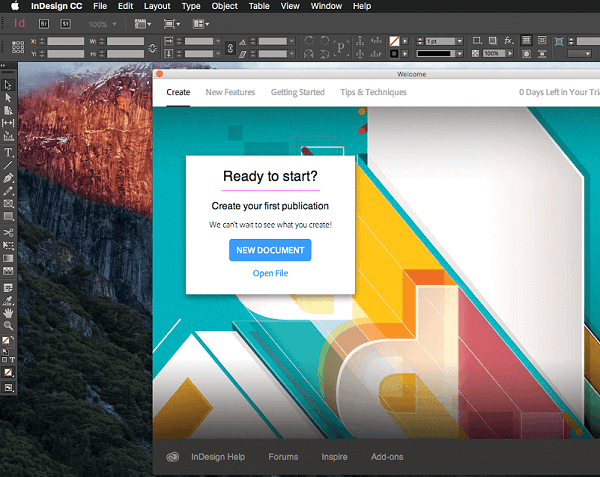Switch to the Tips & Techniques tab
The width and height of the screenshot is (600, 477).
pyautogui.click(x=373, y=92)
